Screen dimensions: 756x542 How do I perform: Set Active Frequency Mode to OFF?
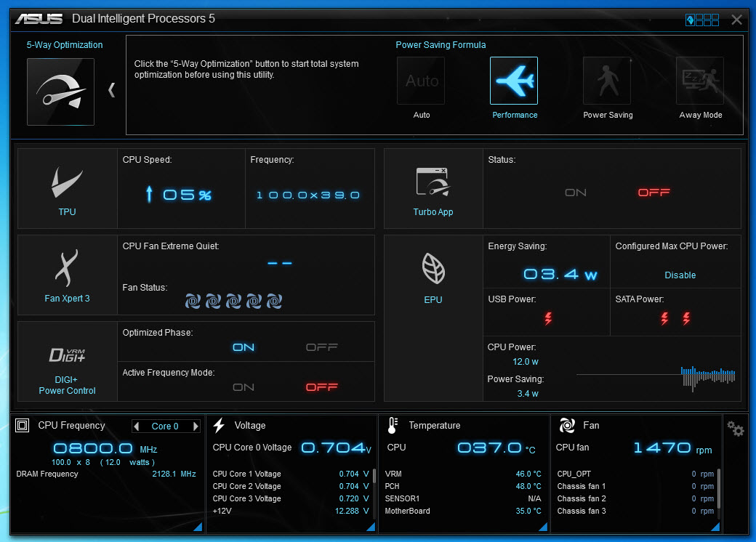pos(322,387)
